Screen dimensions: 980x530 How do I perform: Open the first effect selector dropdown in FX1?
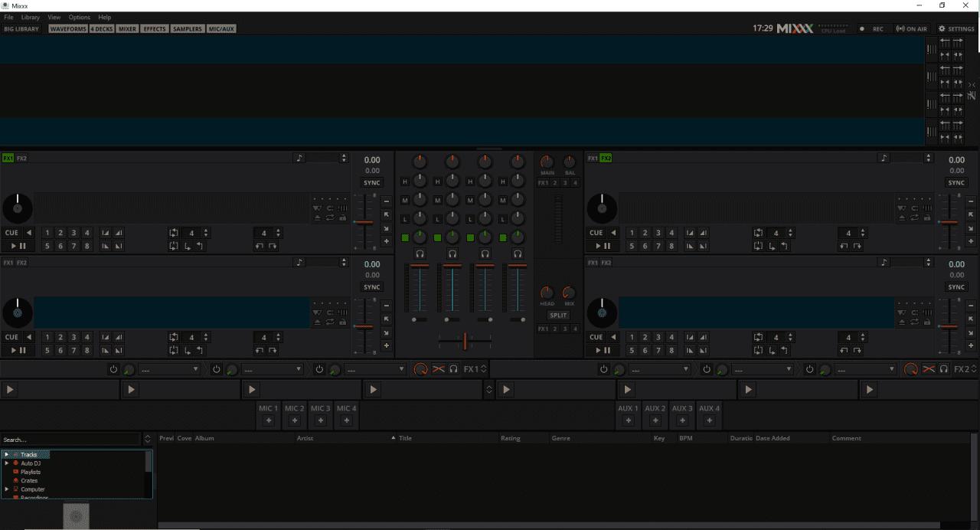[169, 369]
